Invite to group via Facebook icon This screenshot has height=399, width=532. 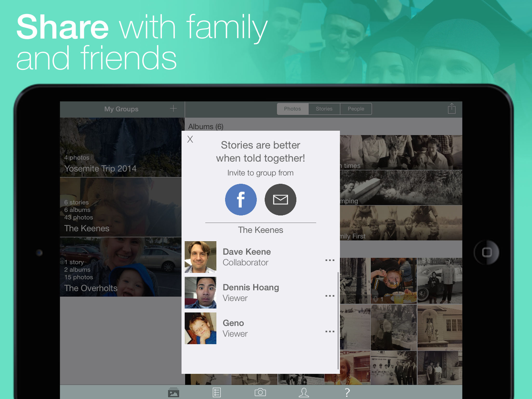[241, 199]
